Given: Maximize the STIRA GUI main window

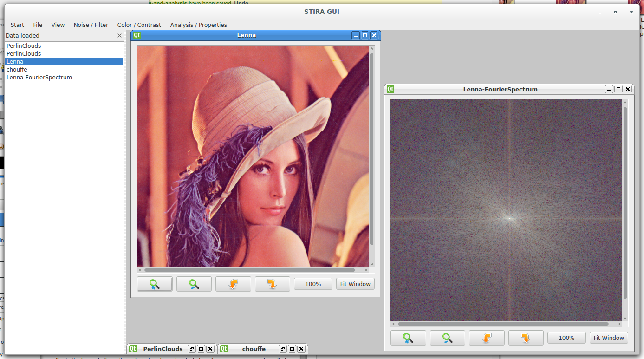Looking at the screenshot, I should pyautogui.click(x=616, y=12).
